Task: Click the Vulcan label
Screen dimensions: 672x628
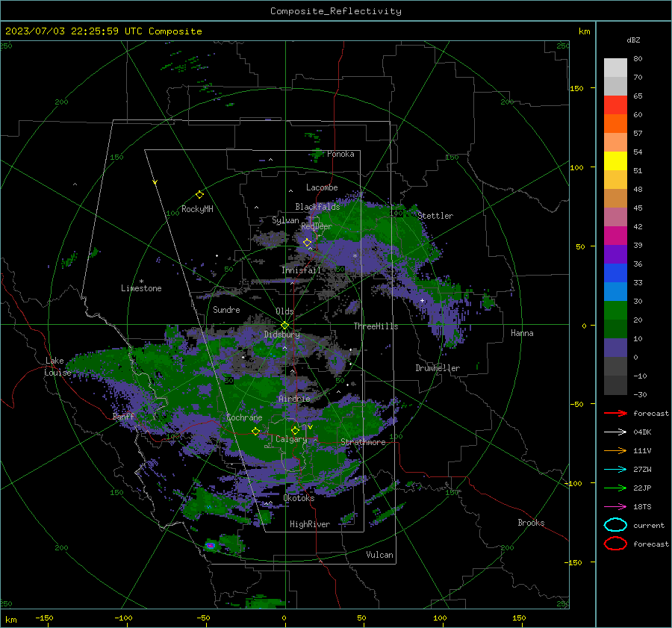Action: pyautogui.click(x=379, y=555)
